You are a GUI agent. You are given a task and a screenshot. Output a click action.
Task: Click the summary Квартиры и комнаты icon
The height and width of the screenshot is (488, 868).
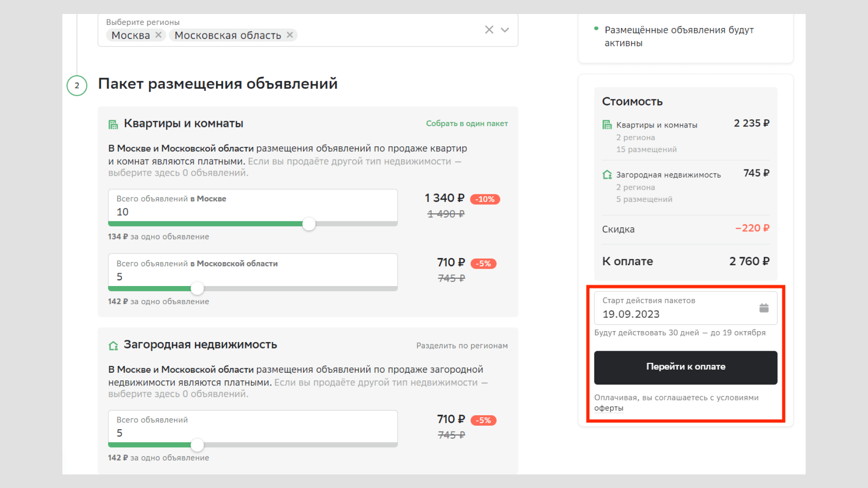(607, 125)
